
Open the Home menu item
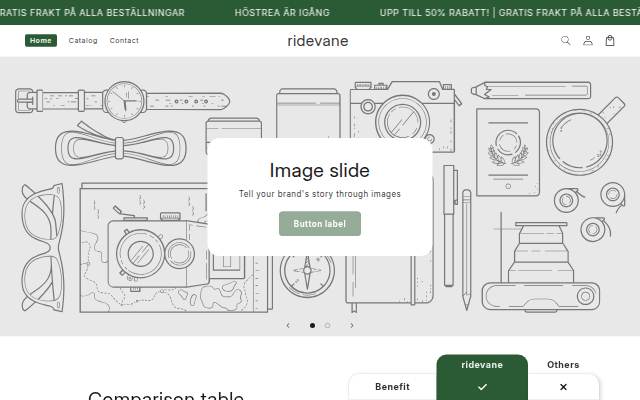(x=41, y=40)
